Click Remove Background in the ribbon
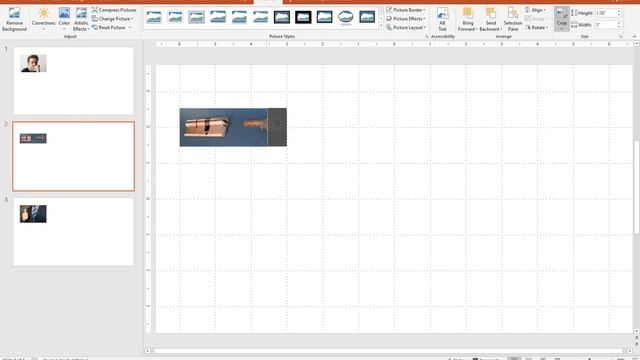The width and height of the screenshot is (640, 360). pos(14,19)
